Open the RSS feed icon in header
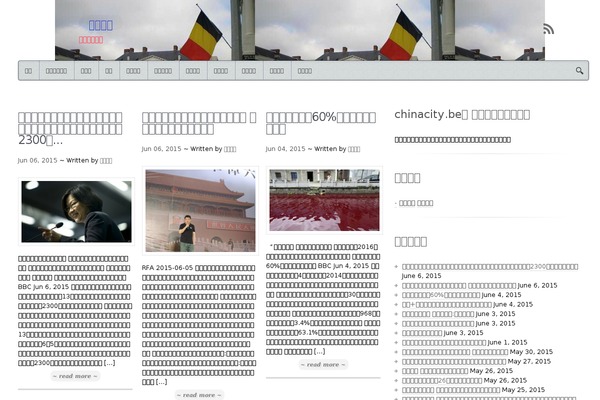This screenshot has height=400, width=600. point(548,29)
